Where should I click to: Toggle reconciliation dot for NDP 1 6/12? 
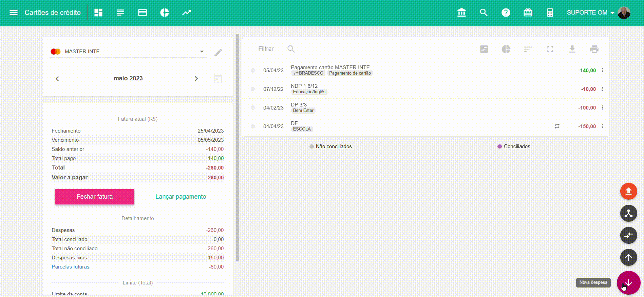[x=253, y=89]
